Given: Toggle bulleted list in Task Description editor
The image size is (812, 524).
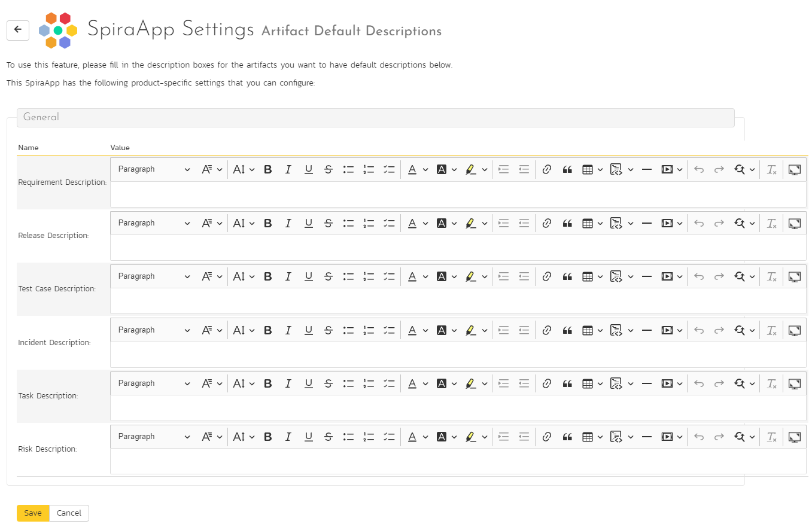Looking at the screenshot, I should point(349,383).
